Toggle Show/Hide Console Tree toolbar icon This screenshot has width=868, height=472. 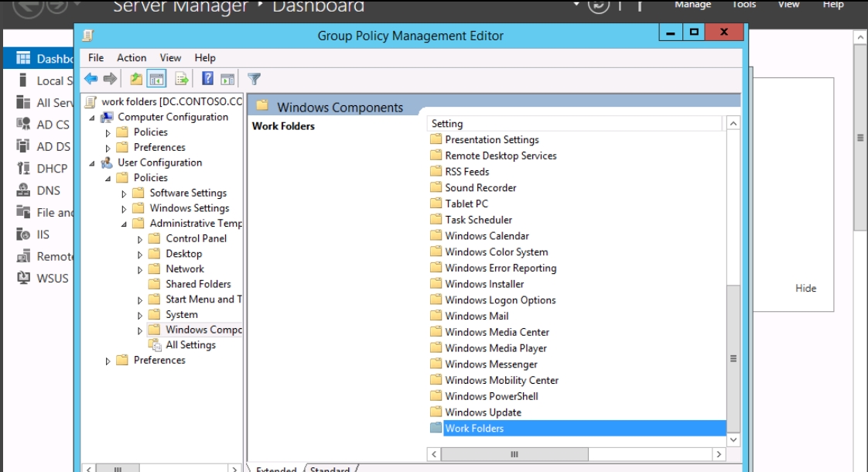point(156,79)
